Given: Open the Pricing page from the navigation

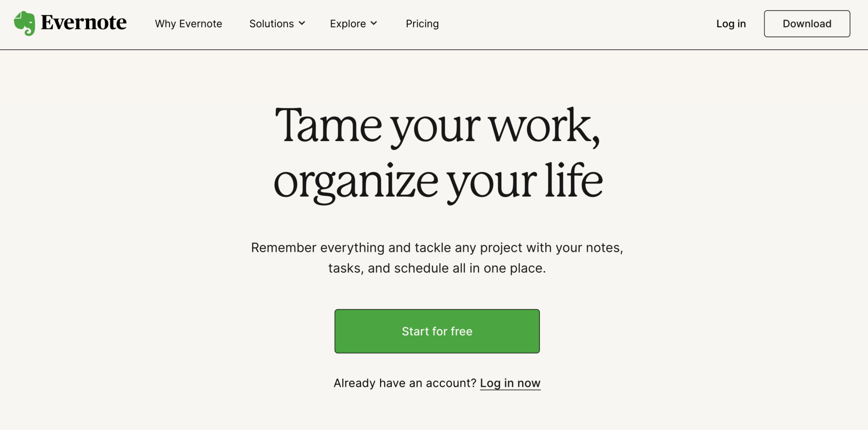Looking at the screenshot, I should click(x=422, y=24).
